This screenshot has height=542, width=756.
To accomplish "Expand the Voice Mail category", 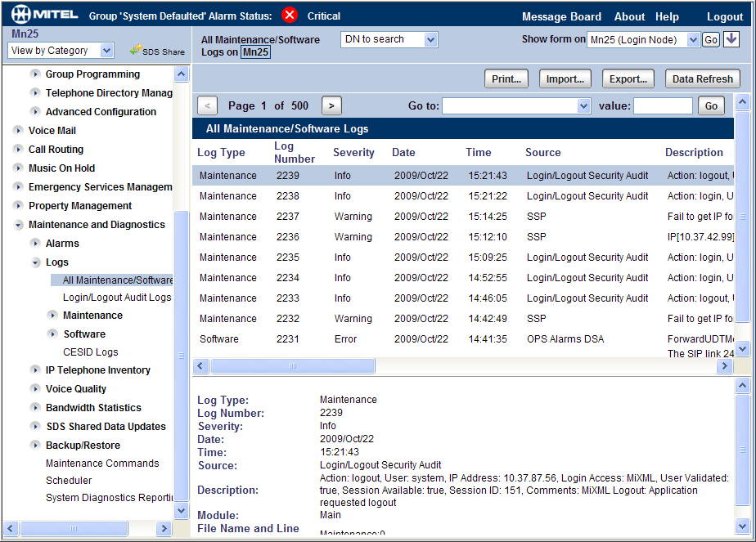I will (x=18, y=131).
